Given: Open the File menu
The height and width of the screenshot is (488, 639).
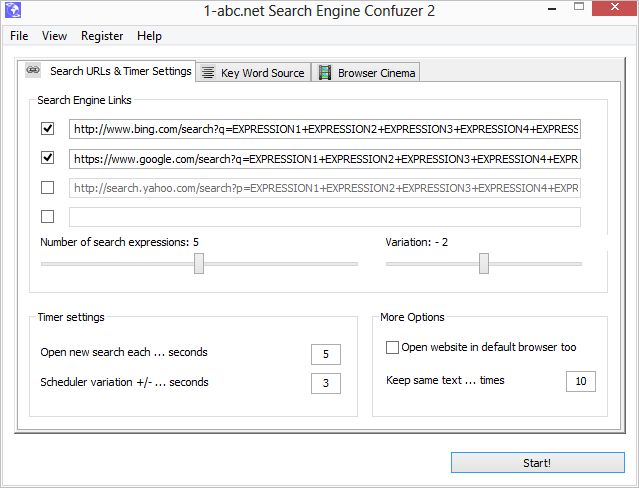Looking at the screenshot, I should 19,36.
